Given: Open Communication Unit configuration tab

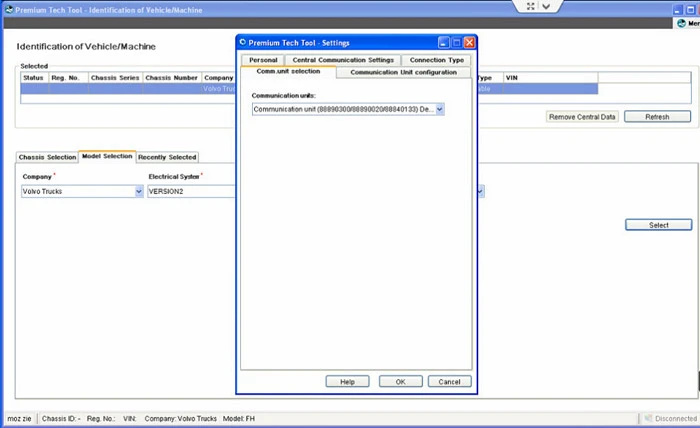Looking at the screenshot, I should 403,72.
